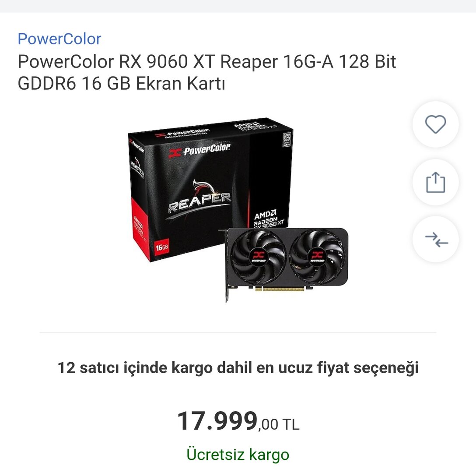476x473 pixels.
Task: Tap the left fan of the graphics card
Action: (258, 257)
